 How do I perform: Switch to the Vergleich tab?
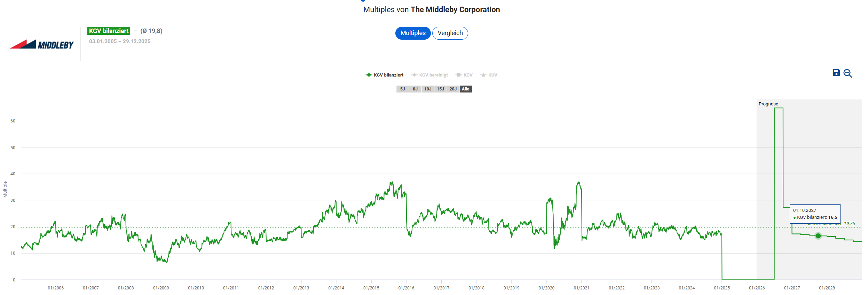450,33
